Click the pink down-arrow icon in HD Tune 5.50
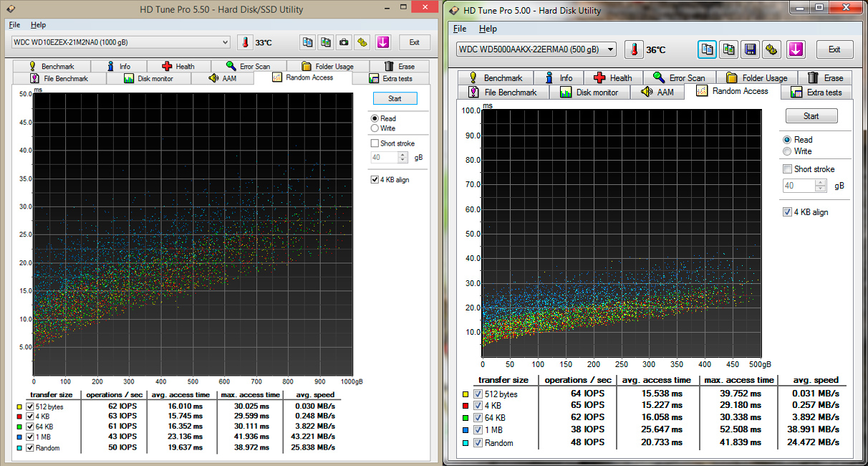The image size is (868, 466). point(383,42)
